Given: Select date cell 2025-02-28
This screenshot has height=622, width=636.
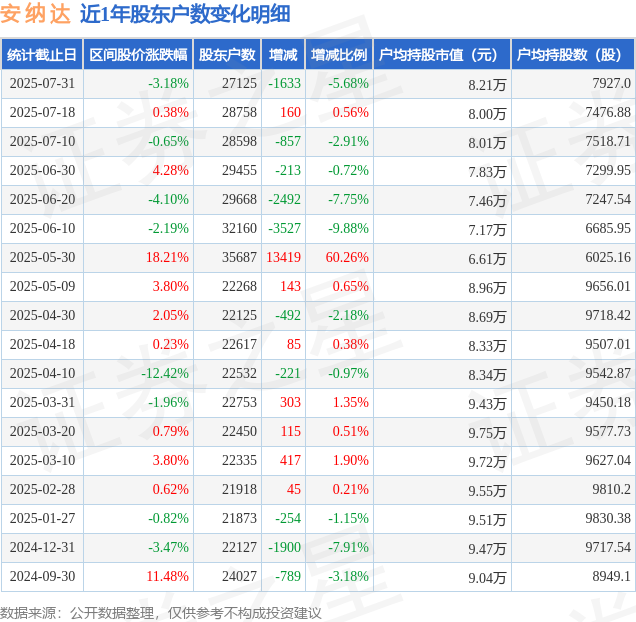Looking at the screenshot, I should (42, 489).
